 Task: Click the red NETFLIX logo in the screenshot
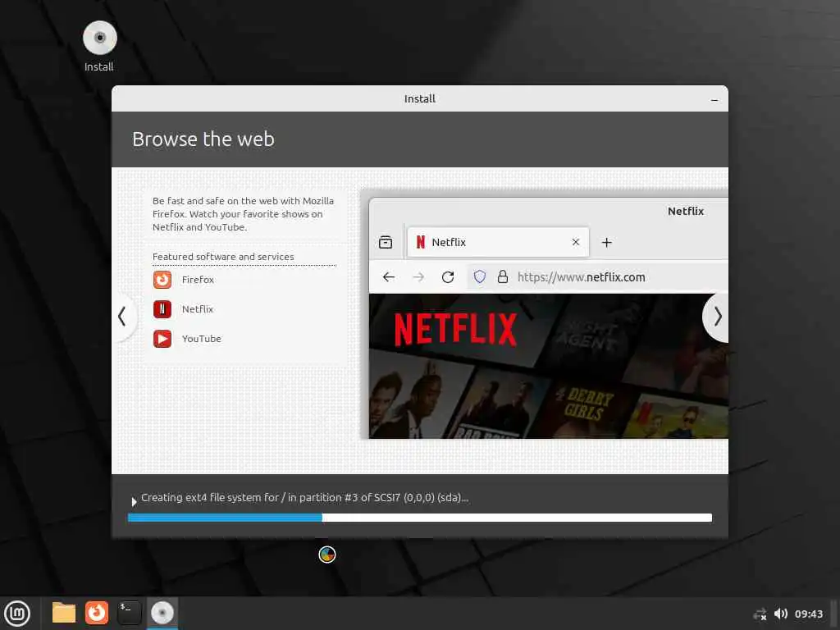(455, 330)
